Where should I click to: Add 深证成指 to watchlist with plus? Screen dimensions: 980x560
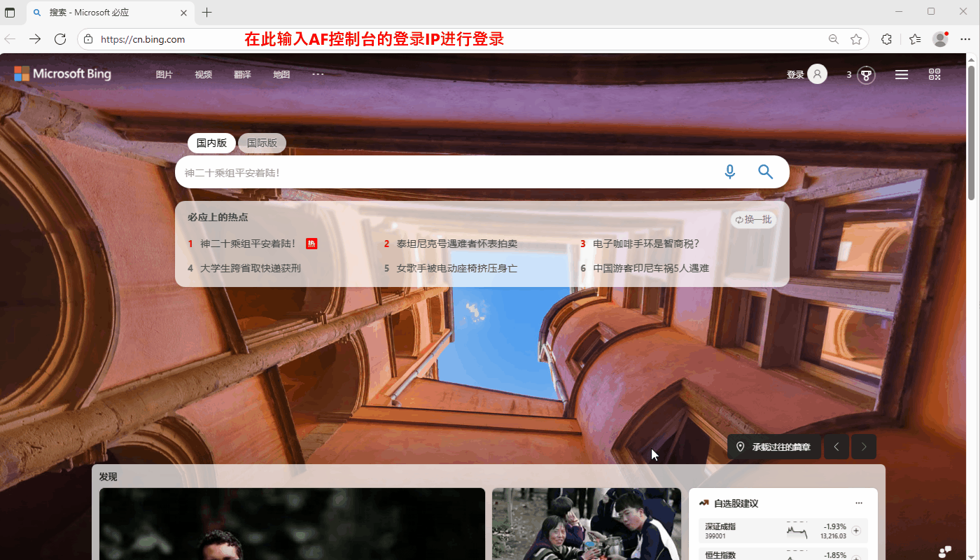tap(855, 531)
